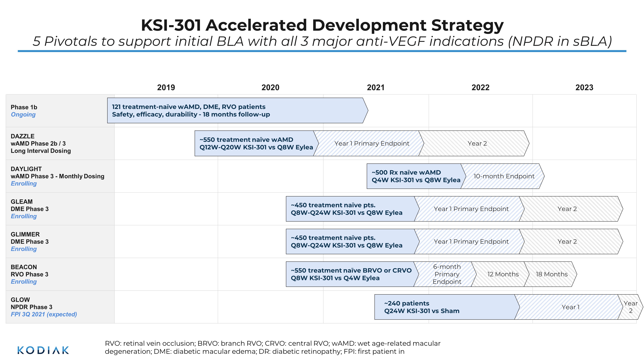Viewport: 644px width, 362px height.
Task: Click GLEAM row "Year 2" segment
Action: point(571,209)
